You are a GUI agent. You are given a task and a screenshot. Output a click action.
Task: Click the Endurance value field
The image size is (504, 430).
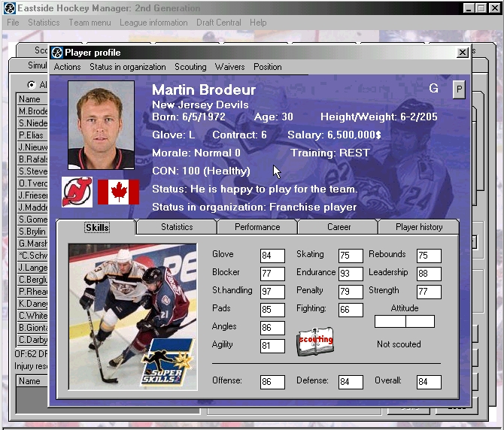(351, 274)
